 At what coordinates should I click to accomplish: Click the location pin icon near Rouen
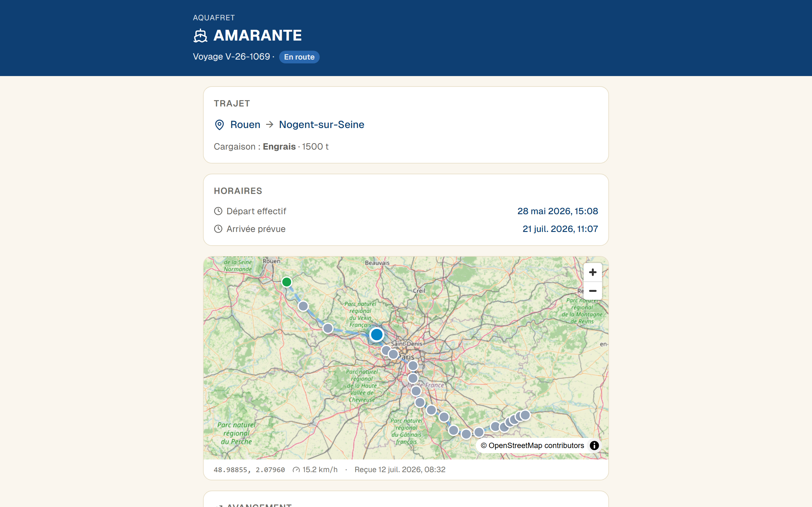tap(219, 125)
